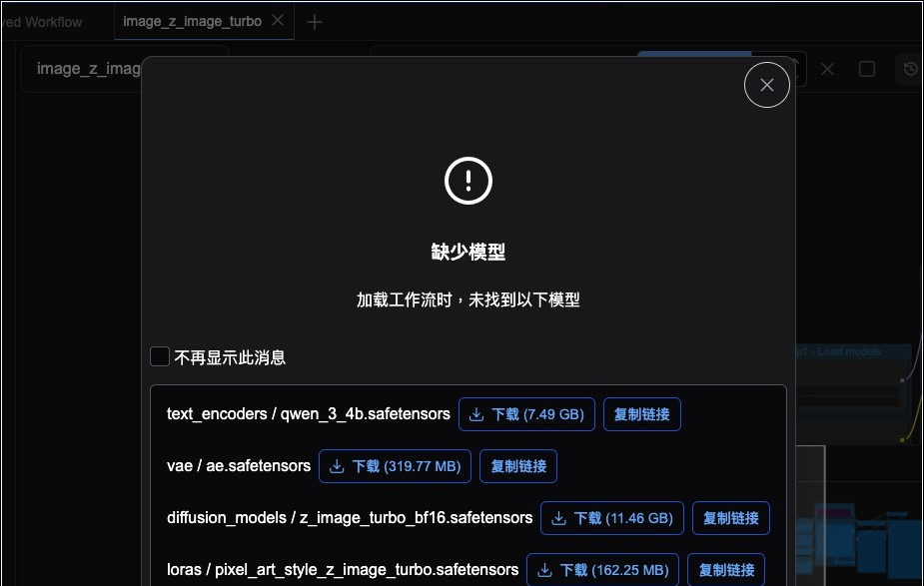Close the 缺少模型 dialog
The height and width of the screenshot is (586, 924).
(x=766, y=85)
